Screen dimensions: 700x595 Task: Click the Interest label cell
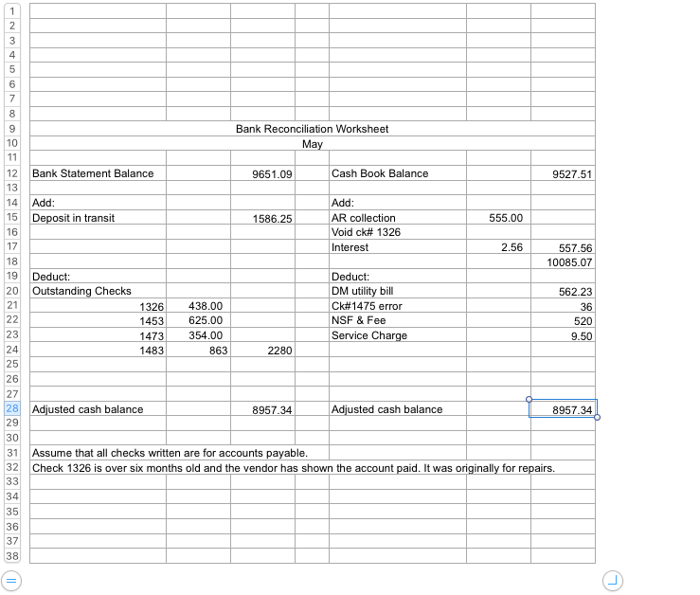[397, 246]
